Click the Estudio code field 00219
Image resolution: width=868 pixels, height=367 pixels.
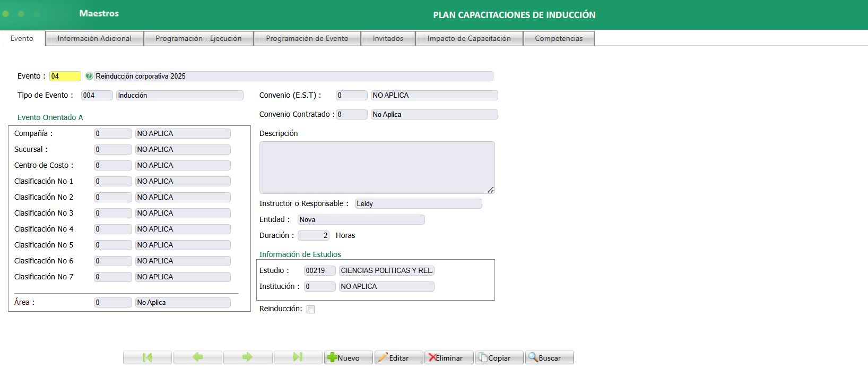(x=320, y=270)
